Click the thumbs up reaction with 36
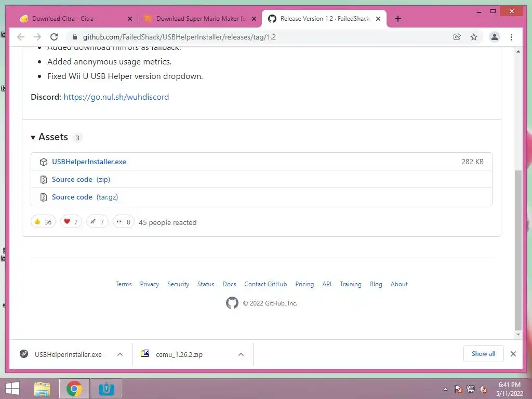Image resolution: width=532 pixels, height=399 pixels. pos(43,222)
